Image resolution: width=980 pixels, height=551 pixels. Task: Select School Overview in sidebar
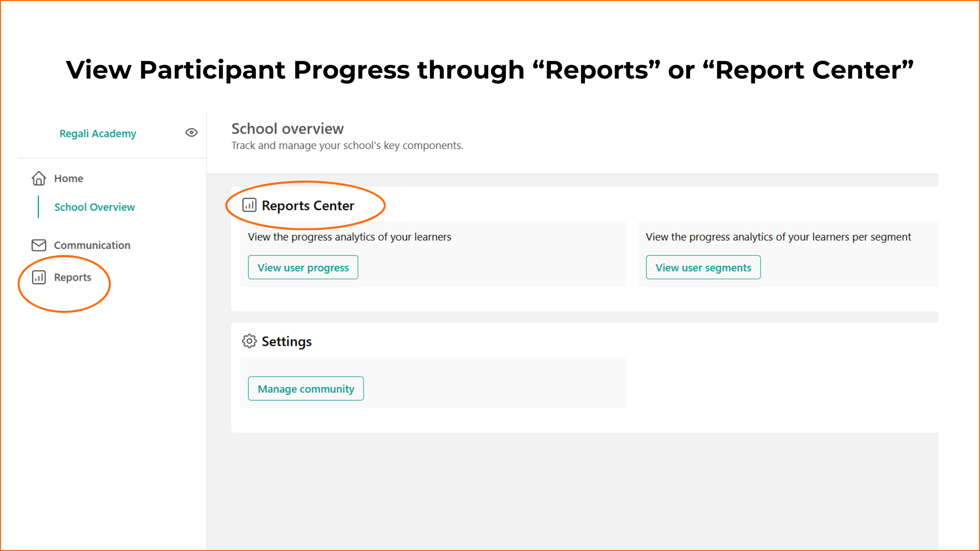[94, 207]
